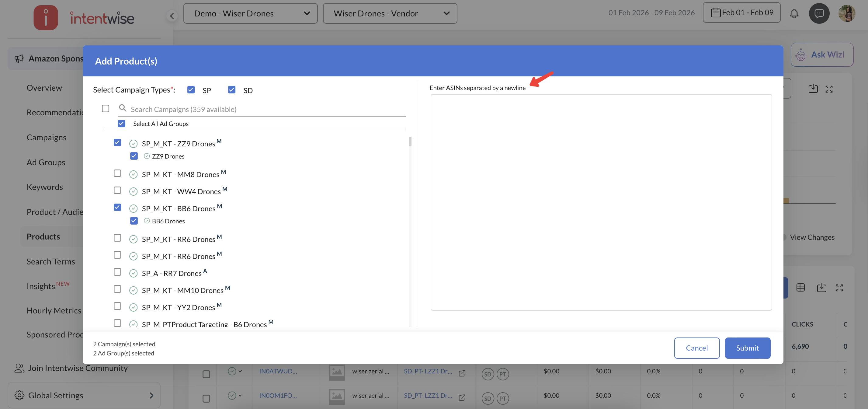This screenshot has height=409, width=868.
Task: Collapse sidebar with left chevron icon
Action: click(x=172, y=16)
